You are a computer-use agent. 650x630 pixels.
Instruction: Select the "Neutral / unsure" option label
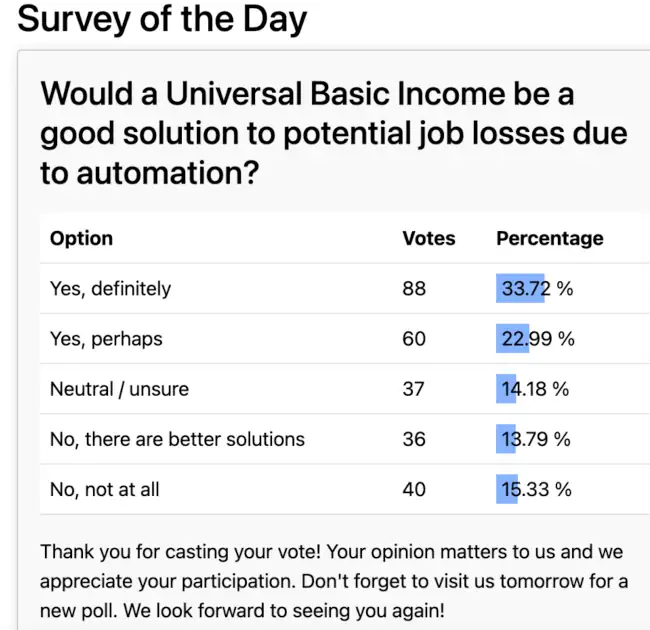(x=119, y=389)
